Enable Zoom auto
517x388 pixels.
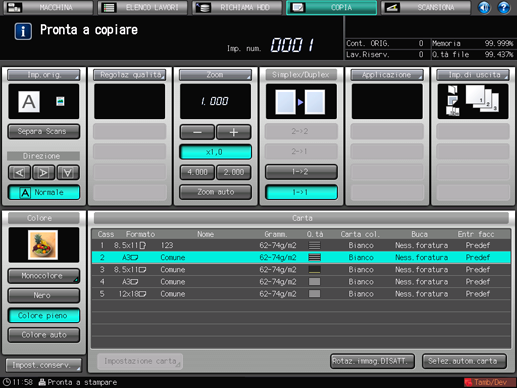(x=215, y=192)
